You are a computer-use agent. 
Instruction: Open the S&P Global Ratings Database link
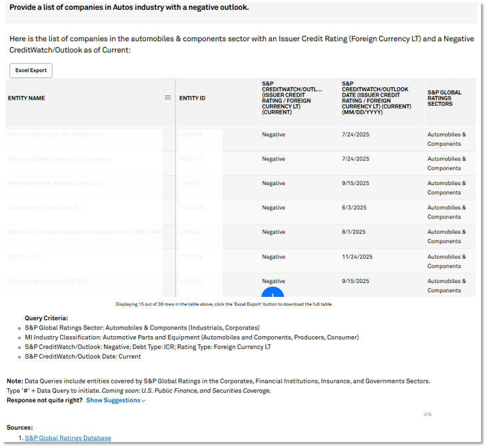[68, 438]
